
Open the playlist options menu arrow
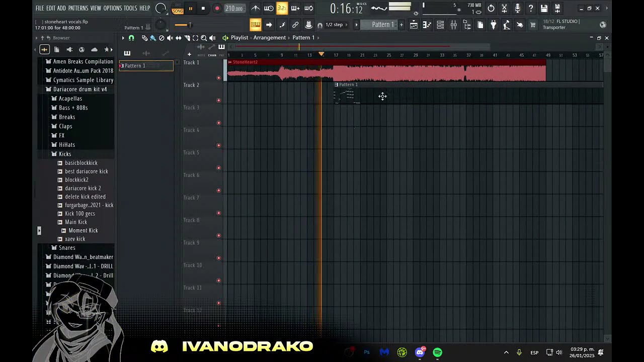click(123, 38)
